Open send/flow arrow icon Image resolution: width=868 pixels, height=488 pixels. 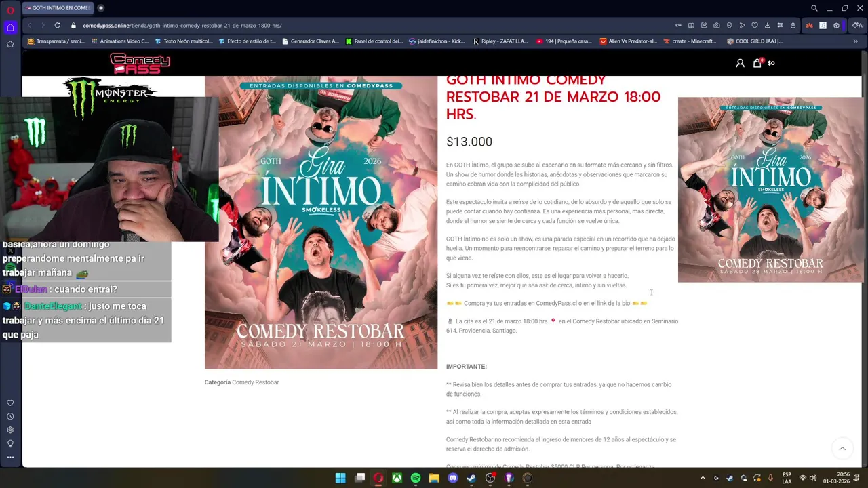coord(742,26)
